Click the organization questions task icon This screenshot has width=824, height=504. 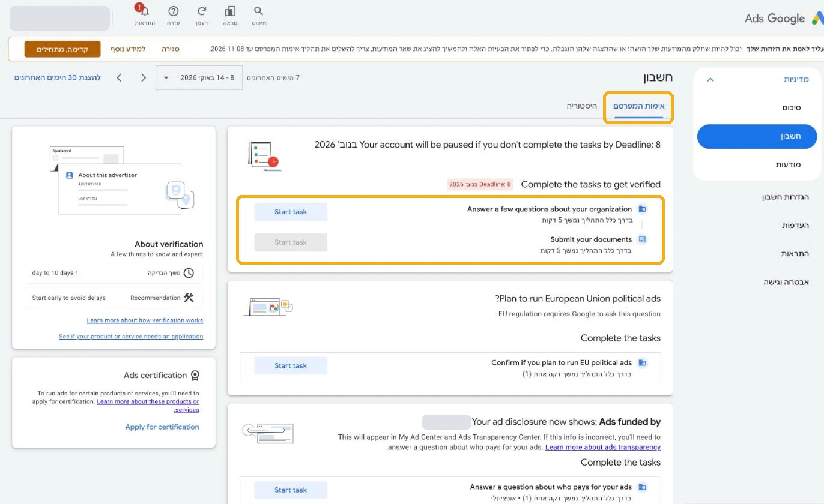(x=642, y=209)
